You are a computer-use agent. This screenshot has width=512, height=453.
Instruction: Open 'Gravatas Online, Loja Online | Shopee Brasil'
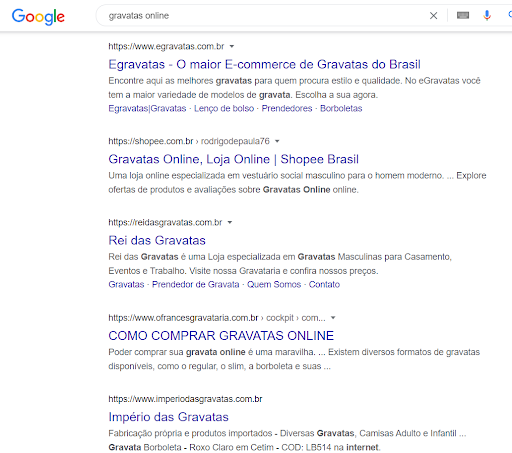[x=233, y=159]
